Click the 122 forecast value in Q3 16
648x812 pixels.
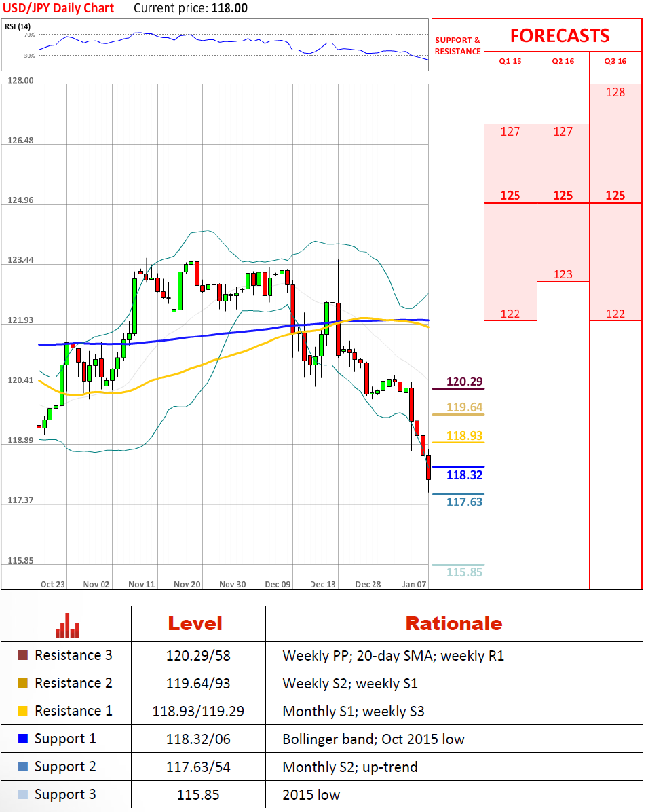615,314
